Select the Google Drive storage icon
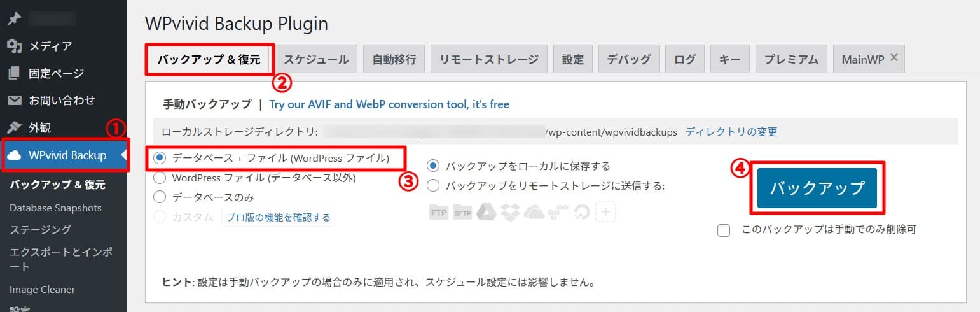This screenshot has width=980, height=312. pyautogui.click(x=487, y=212)
